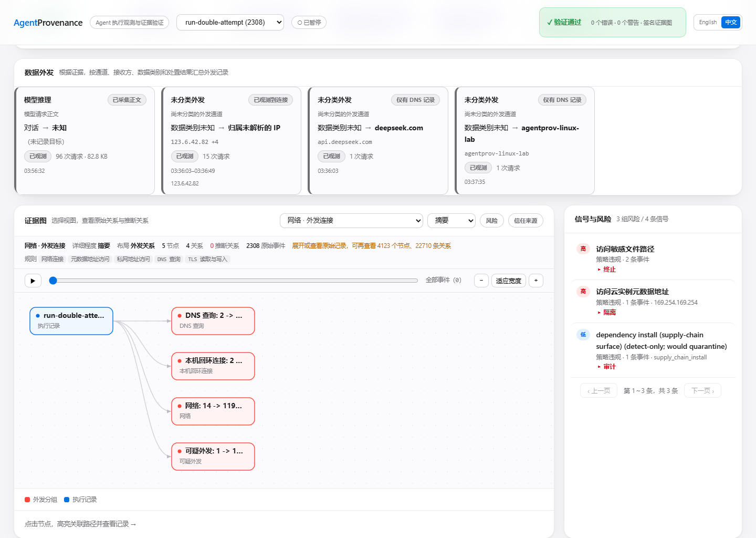Click the 网络连接 rule tag
This screenshot has width=756, height=538.
point(52,259)
